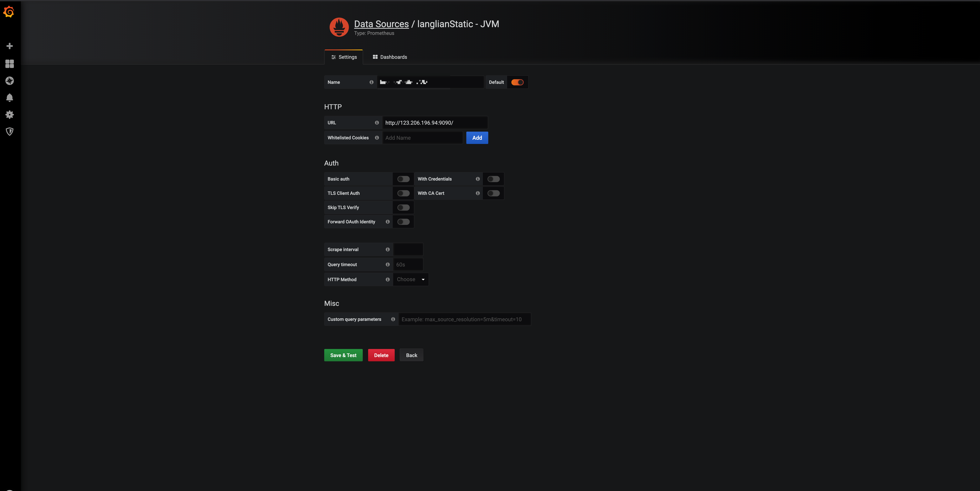Open the Explore compass icon
The image size is (980, 491).
(9, 81)
